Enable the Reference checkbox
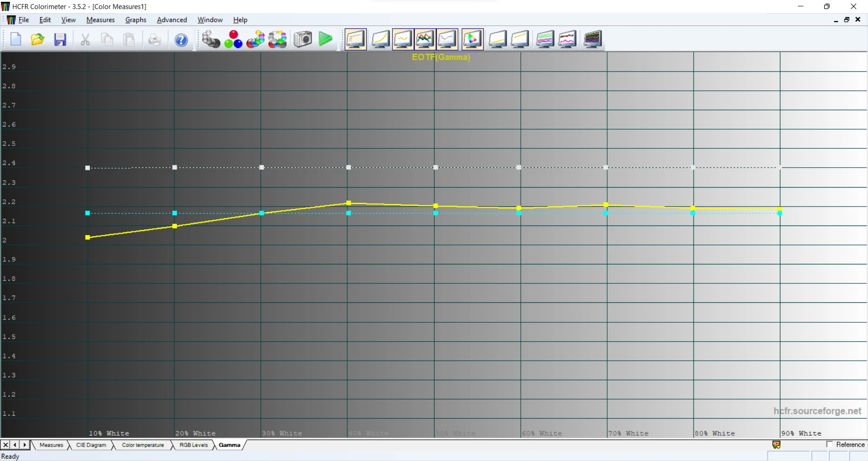This screenshot has height=461, width=868. [x=830, y=445]
